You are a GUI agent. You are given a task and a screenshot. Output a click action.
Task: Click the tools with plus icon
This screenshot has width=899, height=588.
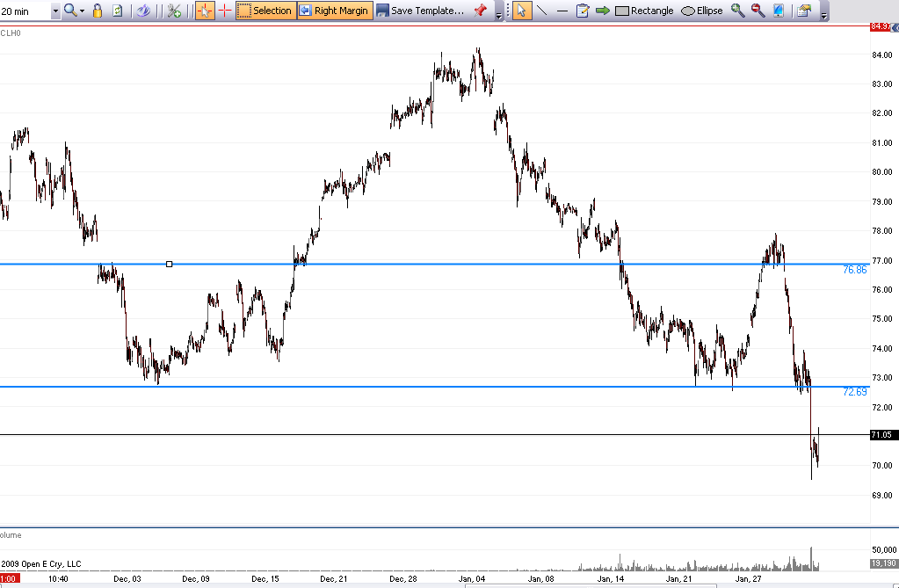pos(174,11)
